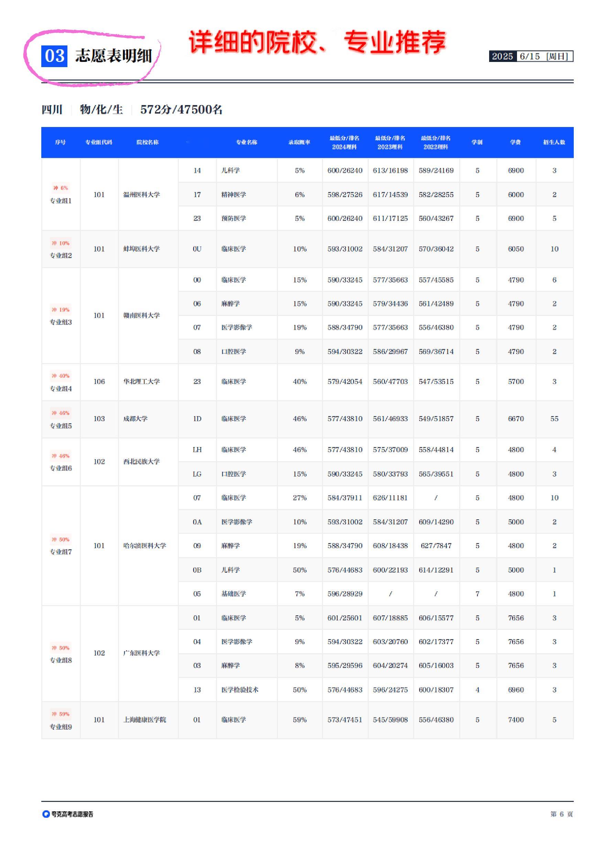Click the 院校名称 column header
The width and height of the screenshot is (614, 868).
148,142
